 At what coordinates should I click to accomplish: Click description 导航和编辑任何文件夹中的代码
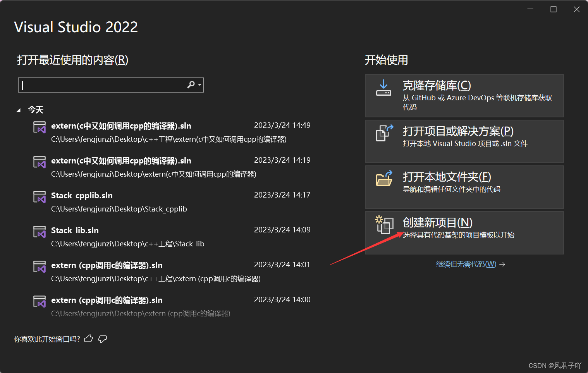pyautogui.click(x=452, y=189)
